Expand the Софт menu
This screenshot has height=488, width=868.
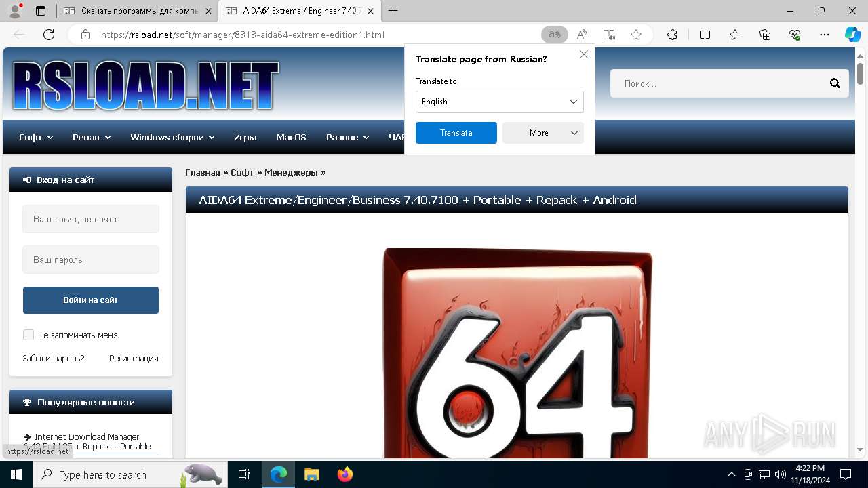pyautogui.click(x=36, y=137)
